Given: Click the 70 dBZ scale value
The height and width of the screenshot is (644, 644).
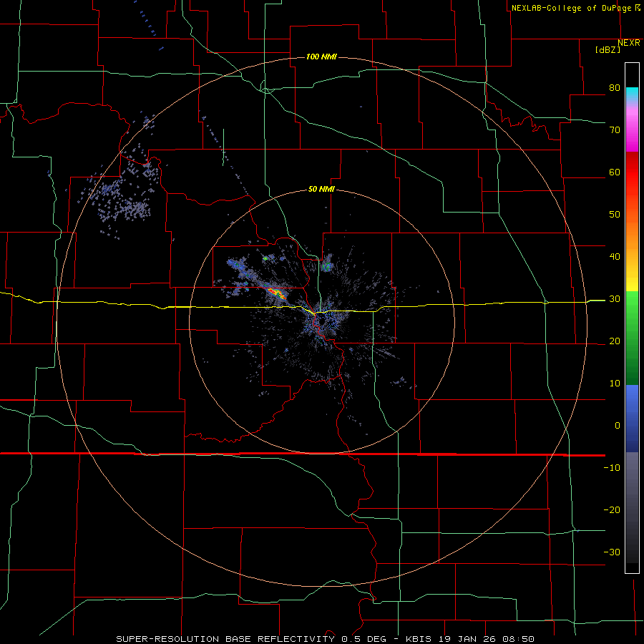Looking at the screenshot, I should pos(615,130).
